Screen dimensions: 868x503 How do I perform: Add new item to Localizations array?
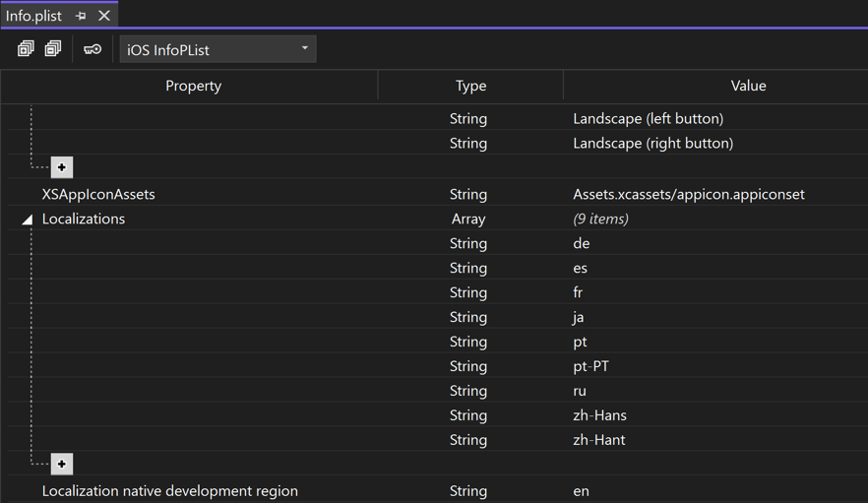(x=61, y=464)
